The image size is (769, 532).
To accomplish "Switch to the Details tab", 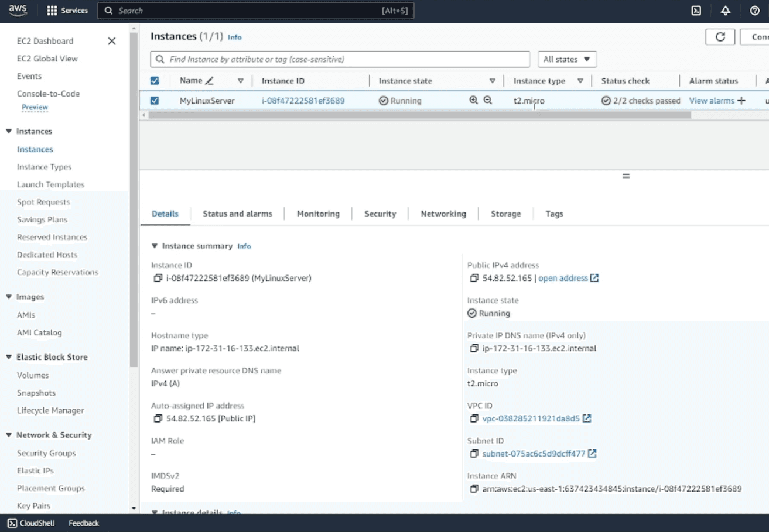I will tap(165, 214).
